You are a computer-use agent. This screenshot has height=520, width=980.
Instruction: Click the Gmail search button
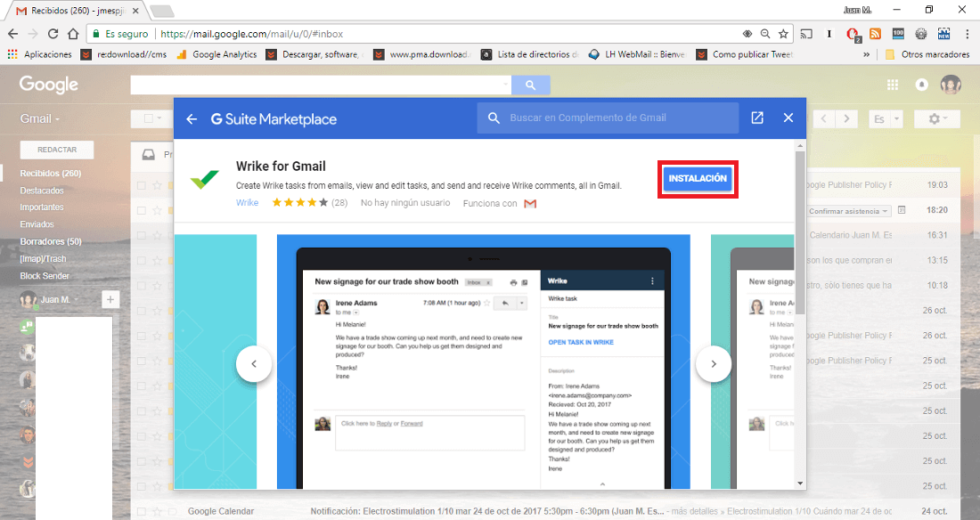coord(531,85)
